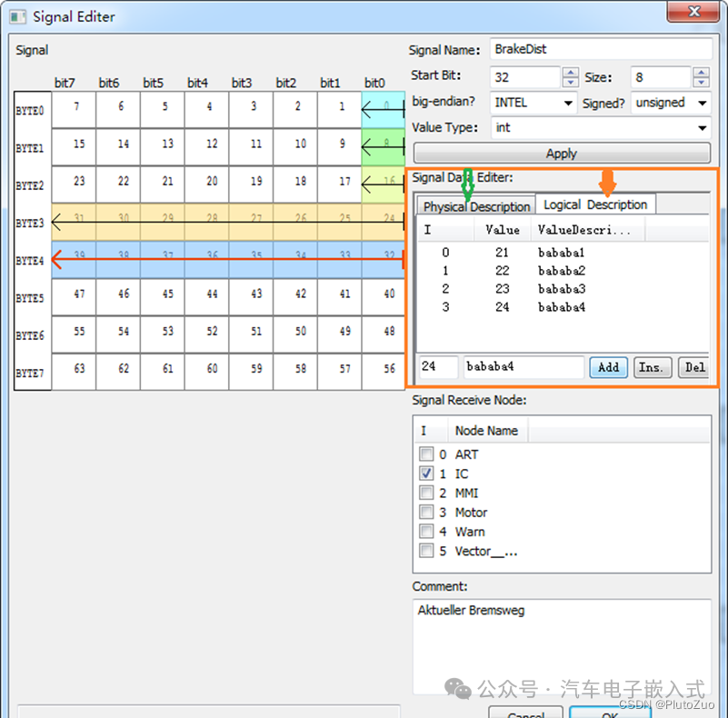Viewport: 728px width, 718px height.
Task: Select row 3 with description bababa4
Action: pyautogui.click(x=562, y=307)
